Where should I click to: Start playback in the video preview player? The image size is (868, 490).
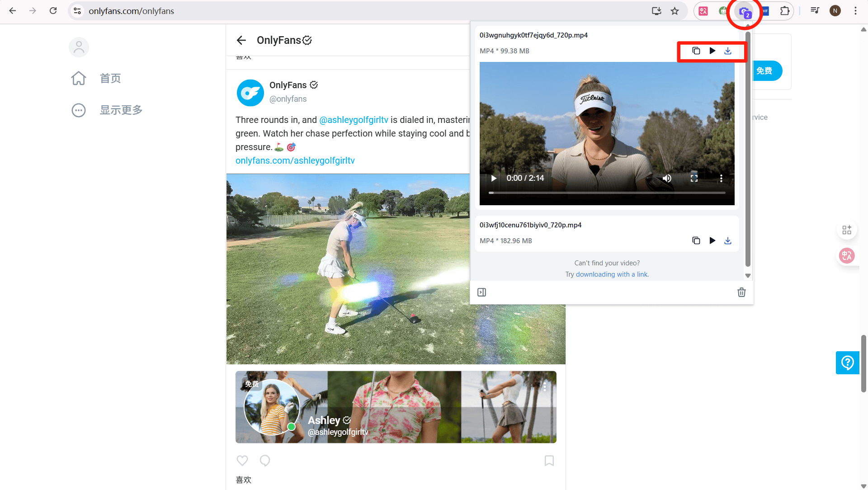pyautogui.click(x=494, y=178)
